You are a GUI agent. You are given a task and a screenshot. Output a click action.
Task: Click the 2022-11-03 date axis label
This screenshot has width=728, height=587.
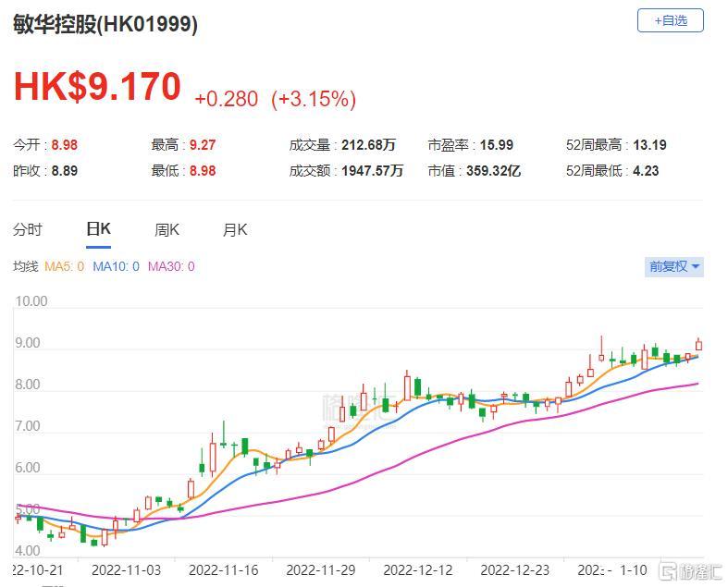(x=127, y=570)
